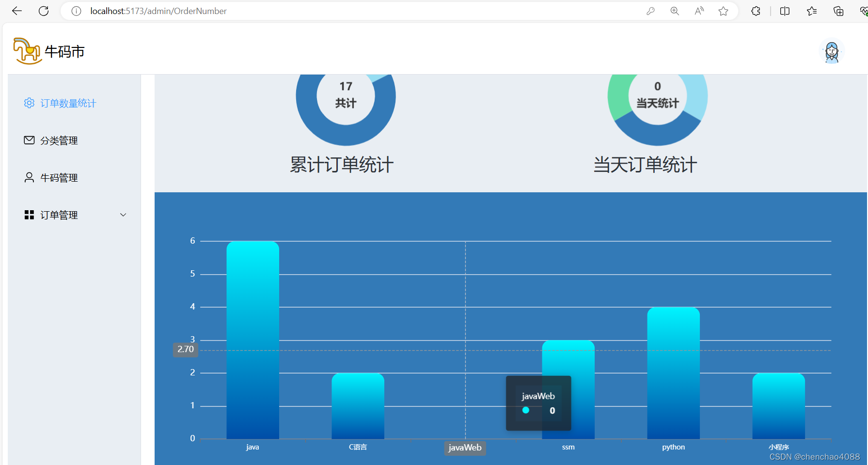Click the 小程序 x-axis label
Viewport: 868px width, 465px height.
(x=778, y=447)
